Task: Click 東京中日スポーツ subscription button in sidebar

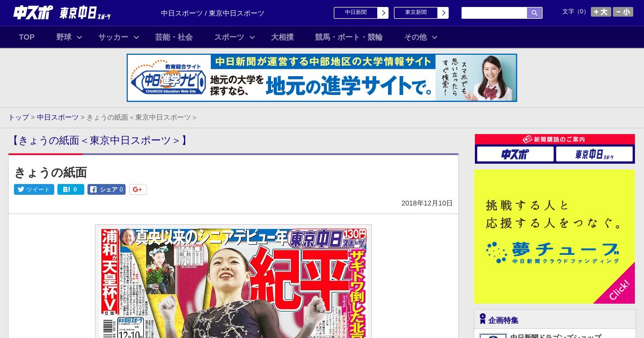Action: (594, 155)
